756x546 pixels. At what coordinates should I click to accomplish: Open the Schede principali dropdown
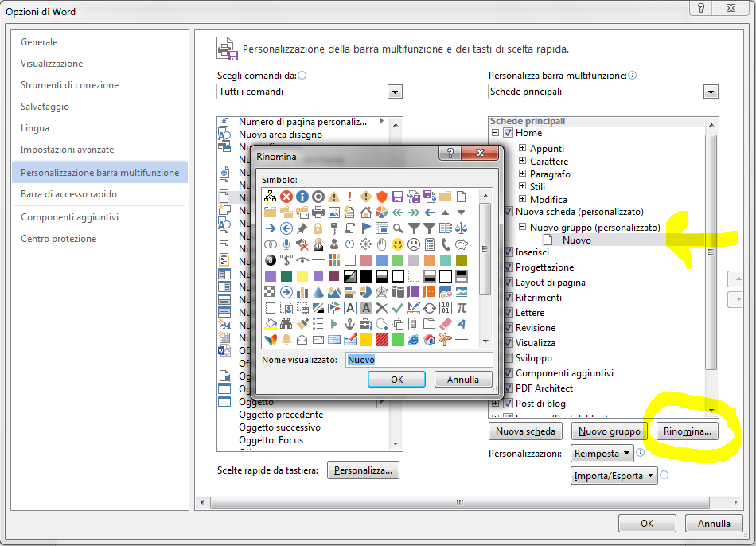pyautogui.click(x=711, y=92)
